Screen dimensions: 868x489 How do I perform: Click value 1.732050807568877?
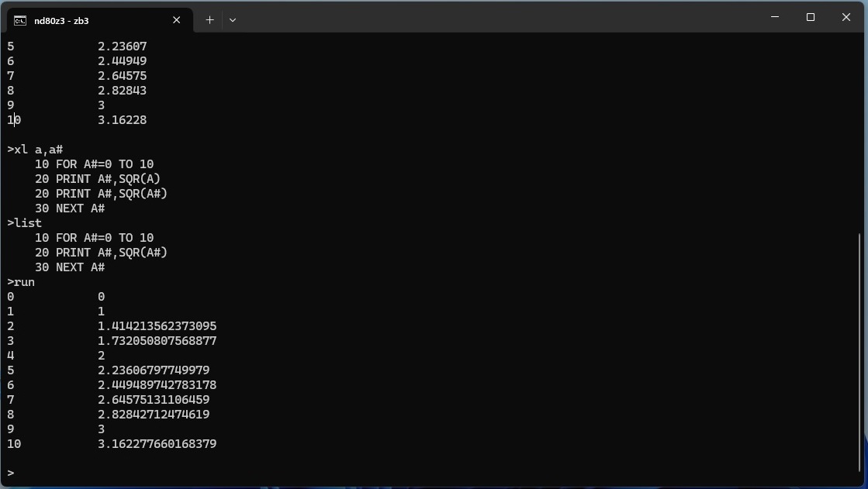(x=157, y=341)
